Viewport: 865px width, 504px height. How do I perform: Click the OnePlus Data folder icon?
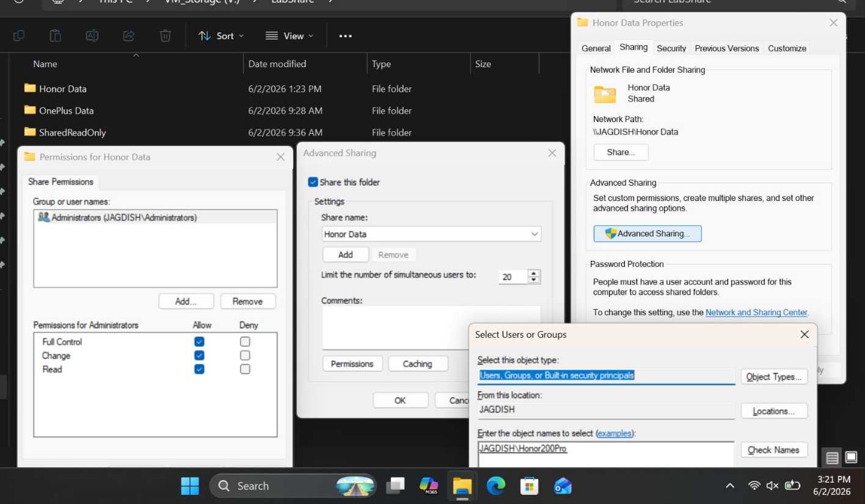pos(30,110)
